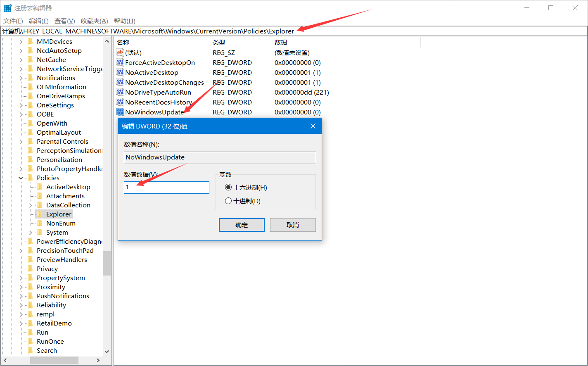Select the NoActiveDesktop DWORD icon
The image size is (588, 366).
[120, 72]
